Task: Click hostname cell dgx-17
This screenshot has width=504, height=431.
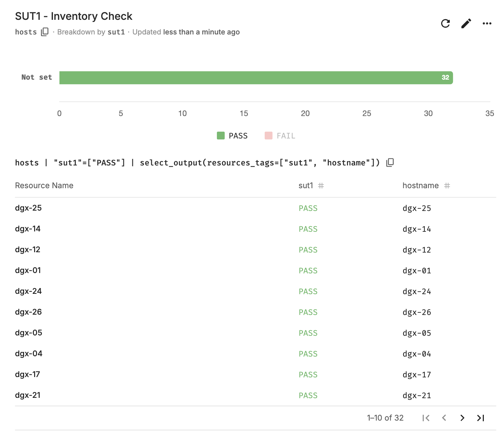Action: (x=417, y=375)
